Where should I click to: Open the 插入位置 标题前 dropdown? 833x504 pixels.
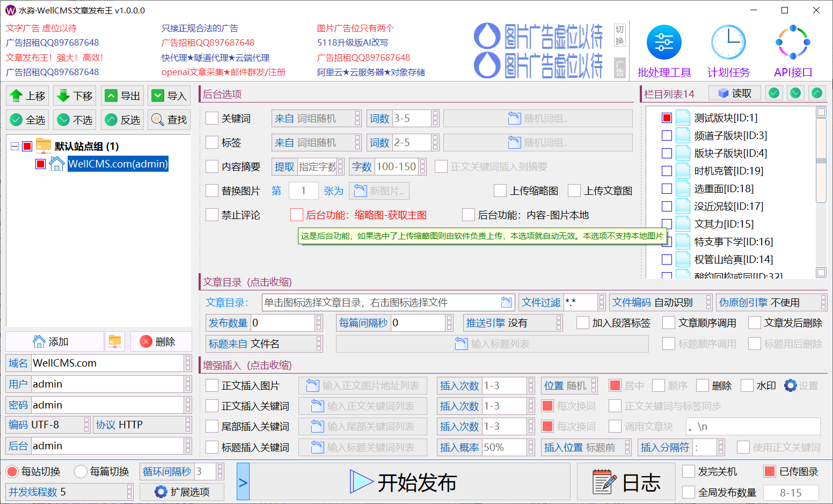click(586, 447)
